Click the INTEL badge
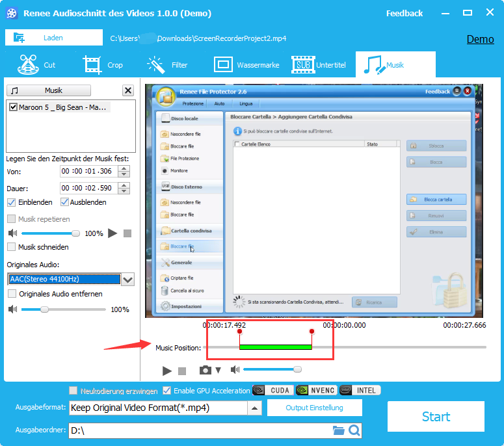 point(360,390)
